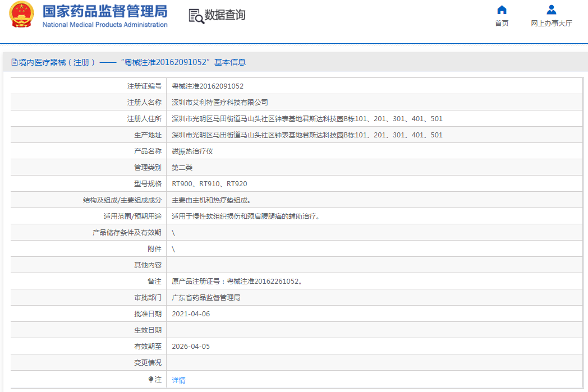Select the 粤械注准20162091052 registration number value
The height and width of the screenshot is (392, 588).
pos(207,86)
